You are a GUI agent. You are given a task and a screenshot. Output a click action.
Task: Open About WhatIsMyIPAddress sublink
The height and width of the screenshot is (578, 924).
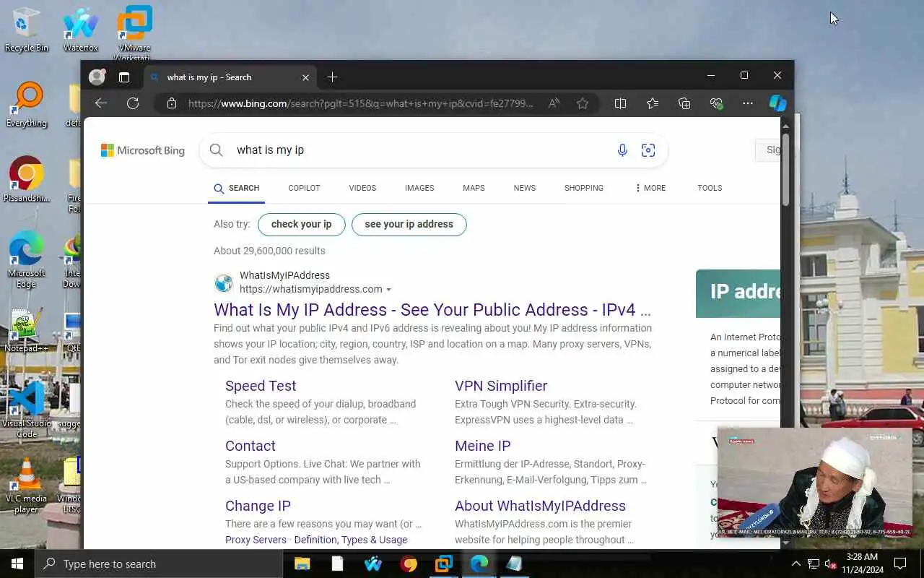coord(540,506)
